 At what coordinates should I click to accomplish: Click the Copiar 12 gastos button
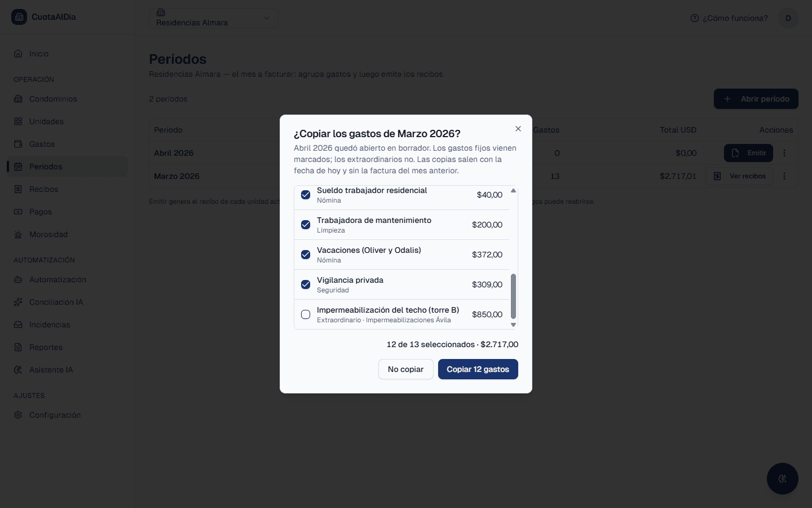click(478, 369)
